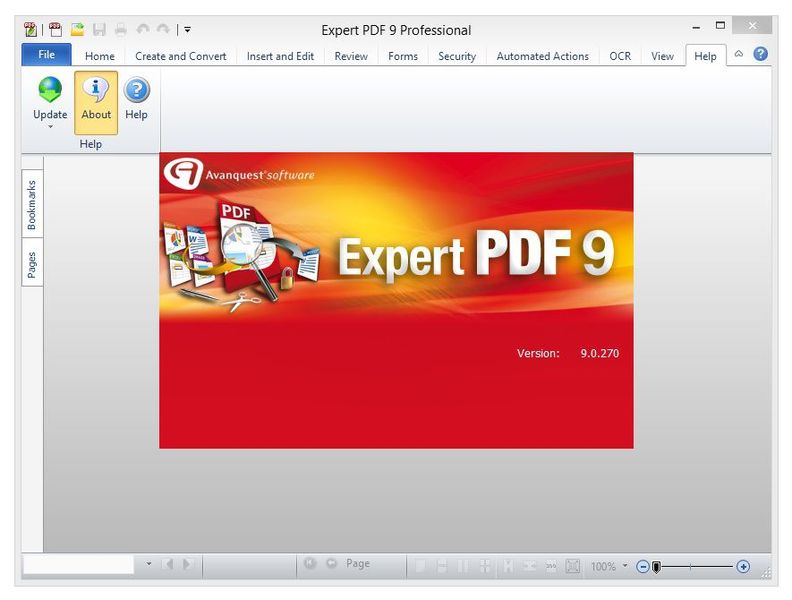Select the Help ribbon tab

(x=705, y=56)
